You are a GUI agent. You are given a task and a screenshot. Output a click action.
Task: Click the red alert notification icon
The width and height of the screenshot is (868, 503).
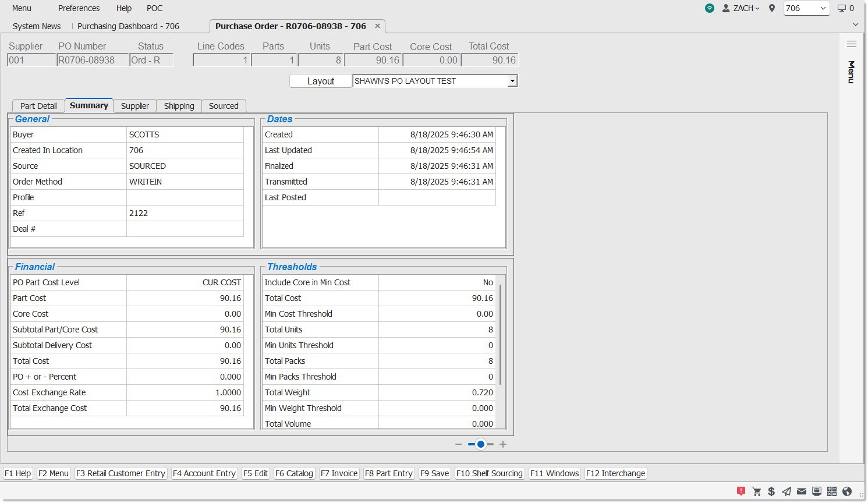741,491
